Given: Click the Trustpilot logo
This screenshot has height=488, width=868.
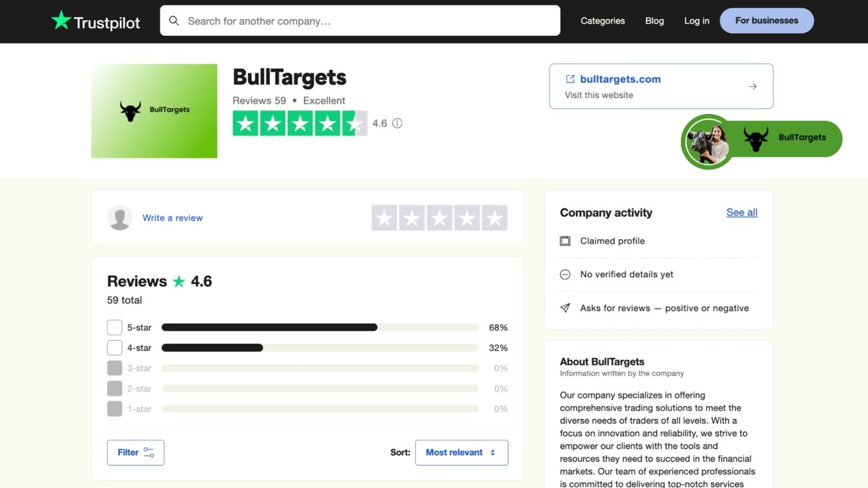Looking at the screenshot, I should click(x=96, y=21).
